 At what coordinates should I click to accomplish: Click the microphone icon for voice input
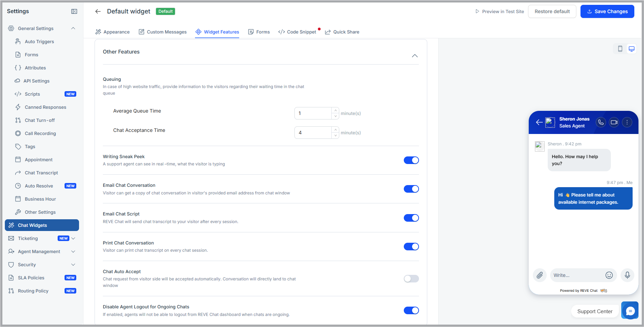(627, 275)
